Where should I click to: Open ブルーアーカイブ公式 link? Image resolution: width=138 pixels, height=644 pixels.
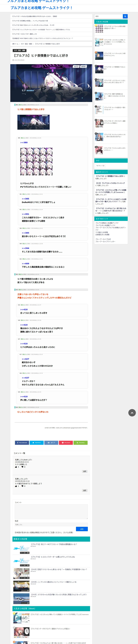coord(103,239)
